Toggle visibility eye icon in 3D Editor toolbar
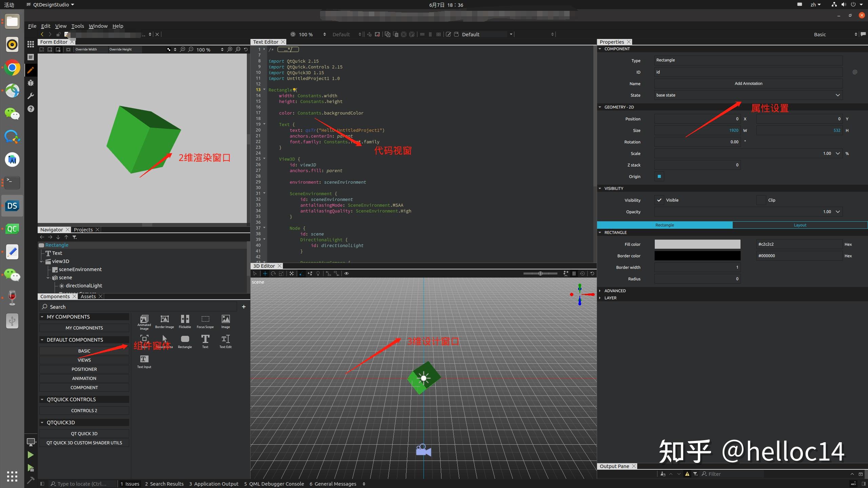Screen dimensions: 868x488 [x=347, y=273]
